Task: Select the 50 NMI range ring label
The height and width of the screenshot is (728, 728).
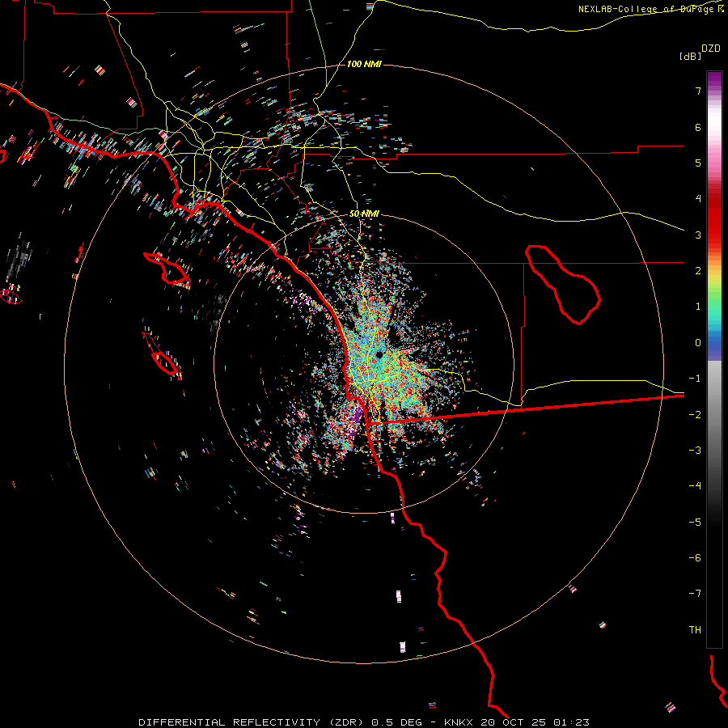Action: 364,214
